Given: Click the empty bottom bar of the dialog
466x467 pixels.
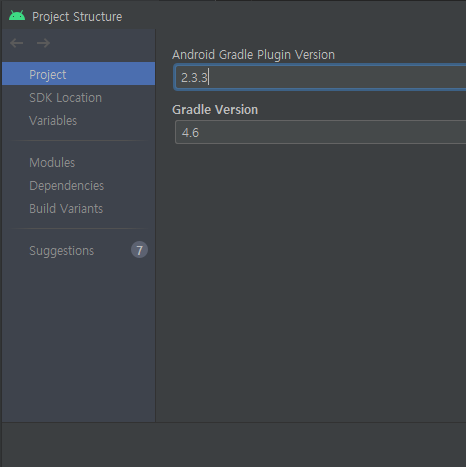Looking at the screenshot, I should [x=234, y=445].
